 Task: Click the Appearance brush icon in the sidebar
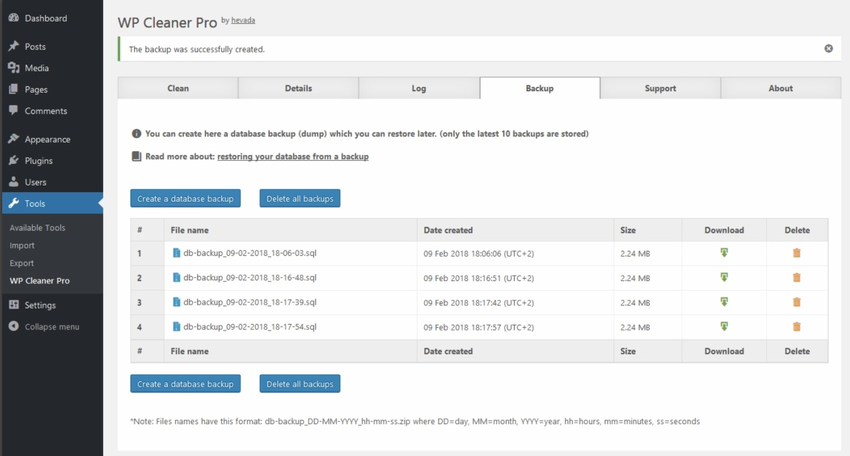(x=14, y=139)
